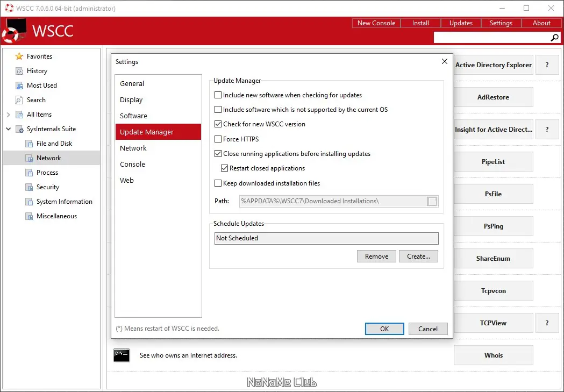Screen dimensions: 564x392
Task: Click the browse button next to Path
Action: click(432, 200)
